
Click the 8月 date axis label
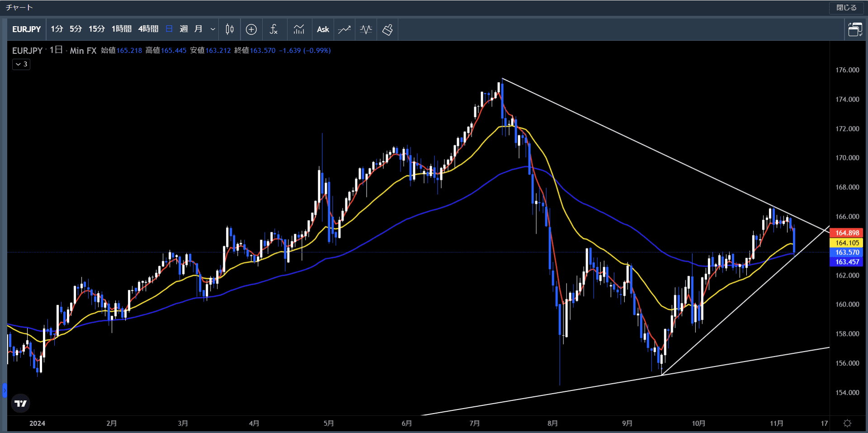coord(552,424)
